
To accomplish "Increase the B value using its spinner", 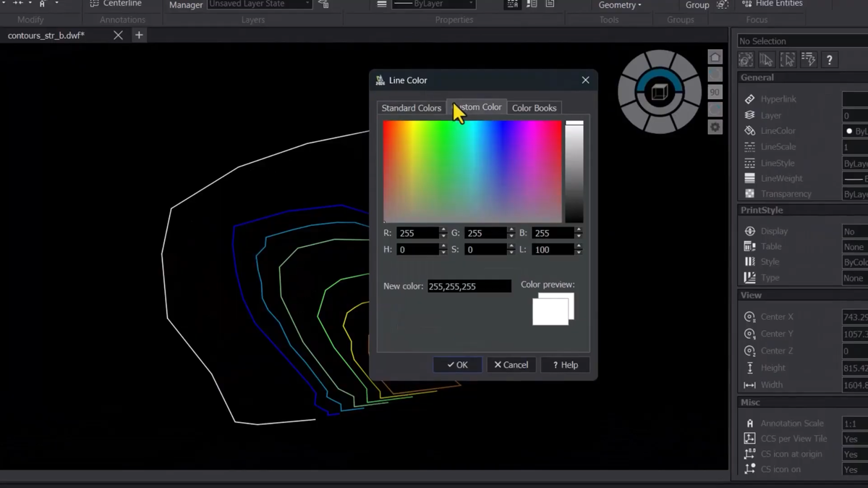I will point(578,230).
